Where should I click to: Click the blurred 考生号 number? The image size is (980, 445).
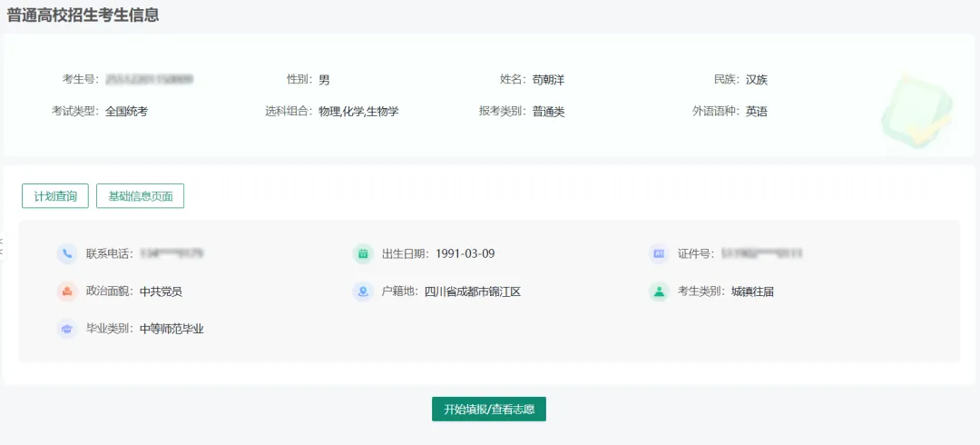tap(149, 80)
